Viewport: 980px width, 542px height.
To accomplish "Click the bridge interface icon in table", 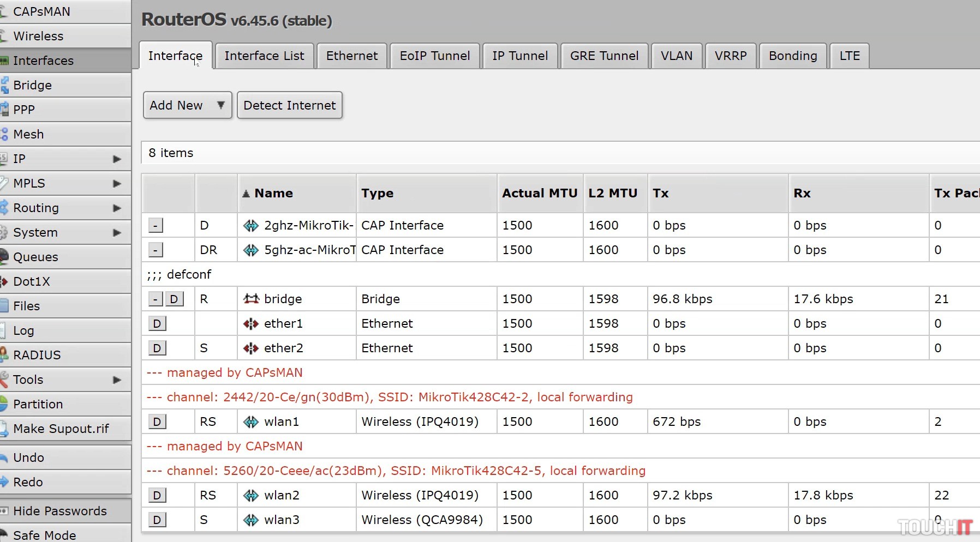I will point(251,299).
